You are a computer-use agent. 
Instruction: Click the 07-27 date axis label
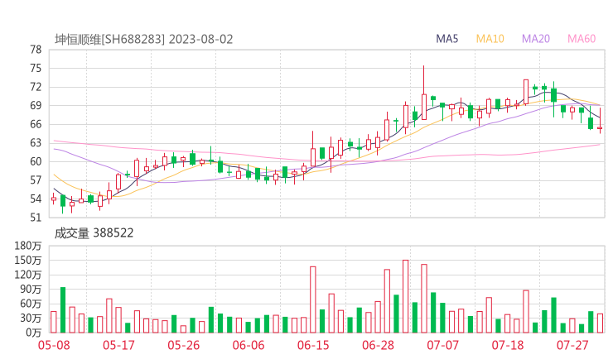point(572,345)
